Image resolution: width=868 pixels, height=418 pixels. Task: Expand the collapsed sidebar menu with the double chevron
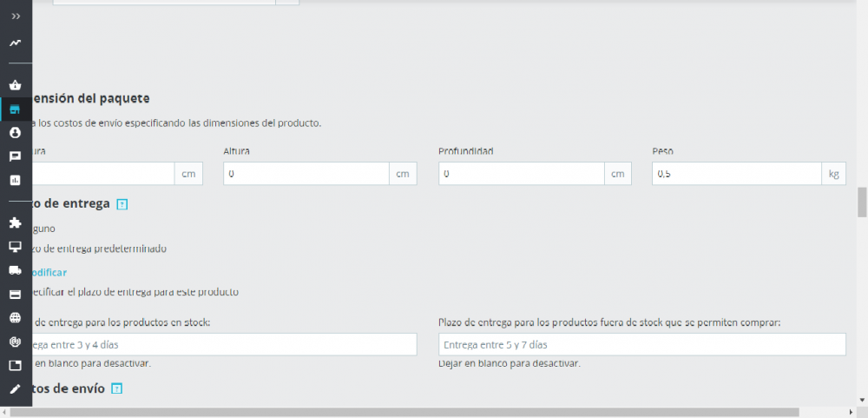16,17
